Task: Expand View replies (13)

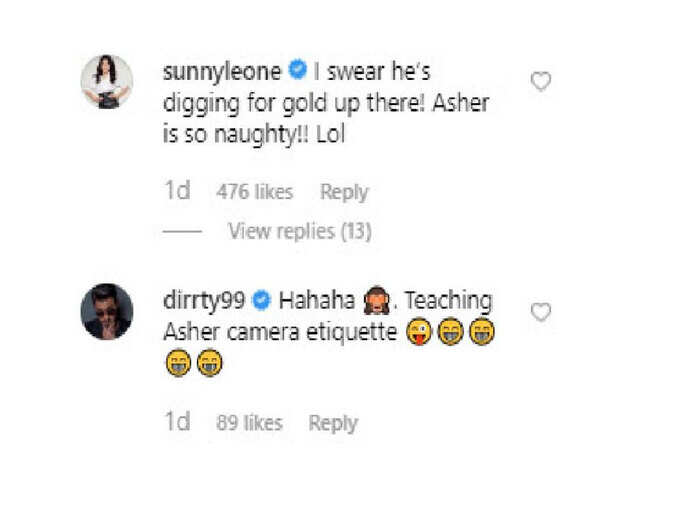Action: 300,231
